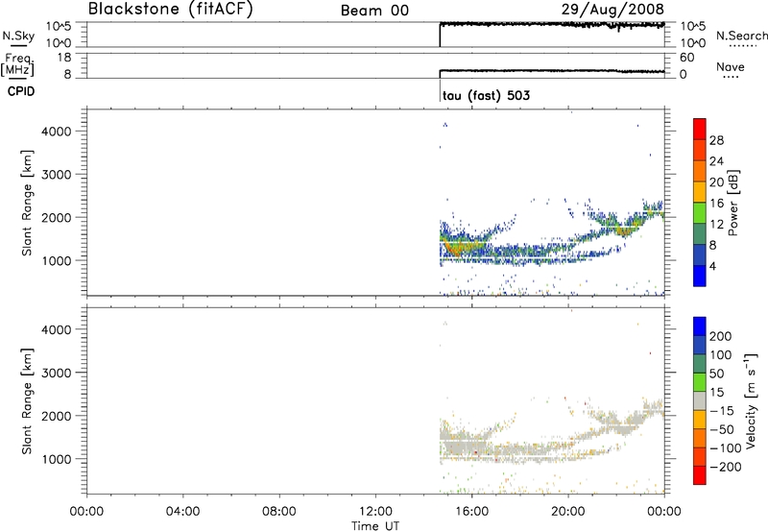Click the "3000" tick of the Power panel
The height and width of the screenshot is (532, 768).
click(x=57, y=175)
